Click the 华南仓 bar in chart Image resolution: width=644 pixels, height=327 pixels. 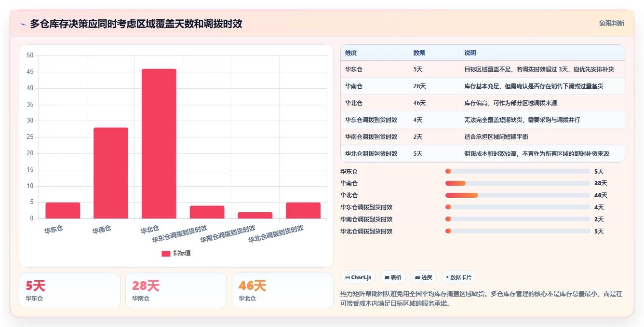(111, 173)
